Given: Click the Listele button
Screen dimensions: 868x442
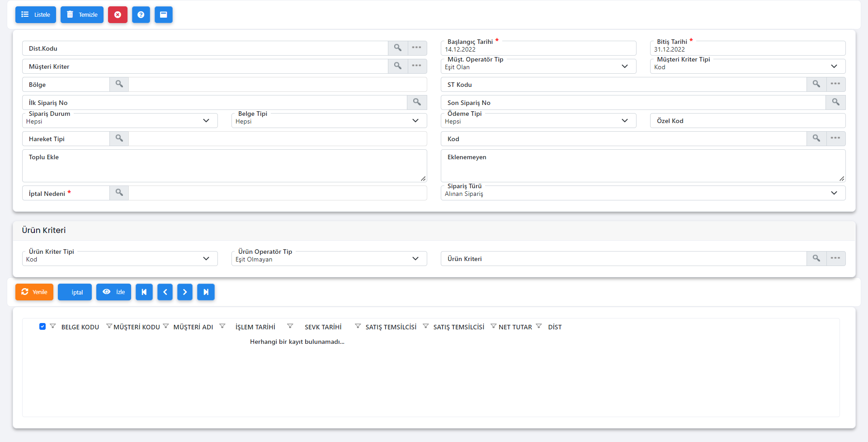Looking at the screenshot, I should click(x=36, y=15).
